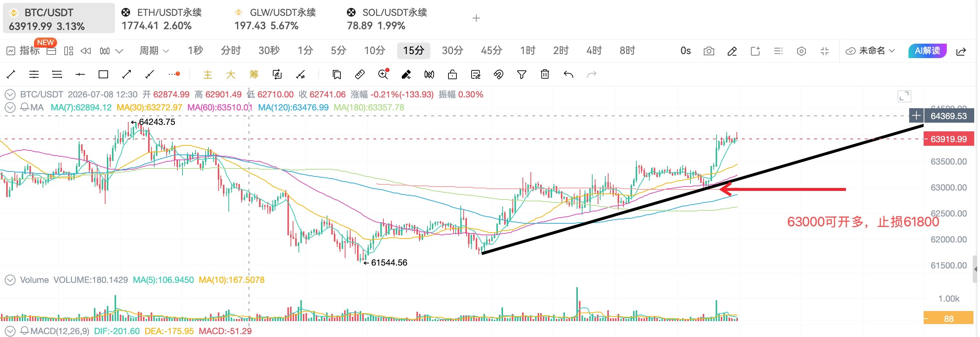Click the lock drawings icon
Viewport: 980px width, 337px height.
click(453, 74)
